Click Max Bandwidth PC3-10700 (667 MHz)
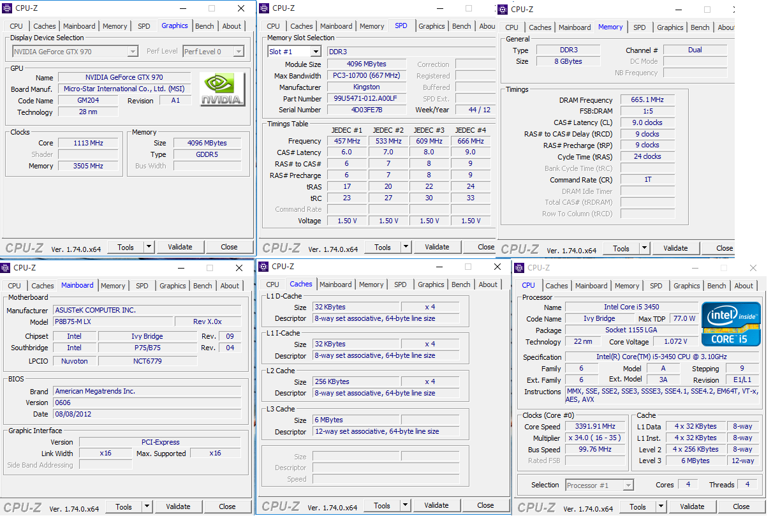The image size is (780, 532). click(x=366, y=75)
